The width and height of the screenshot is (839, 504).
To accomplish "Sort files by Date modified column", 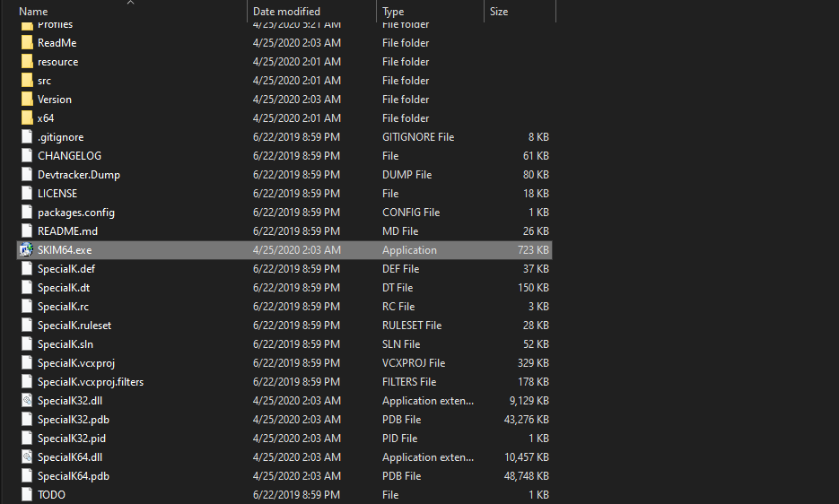I will pos(286,12).
